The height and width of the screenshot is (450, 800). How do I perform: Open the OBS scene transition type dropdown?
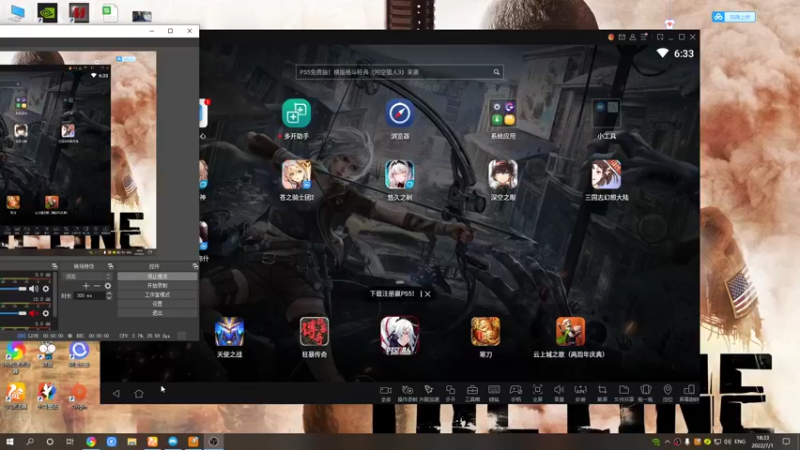pos(86,277)
